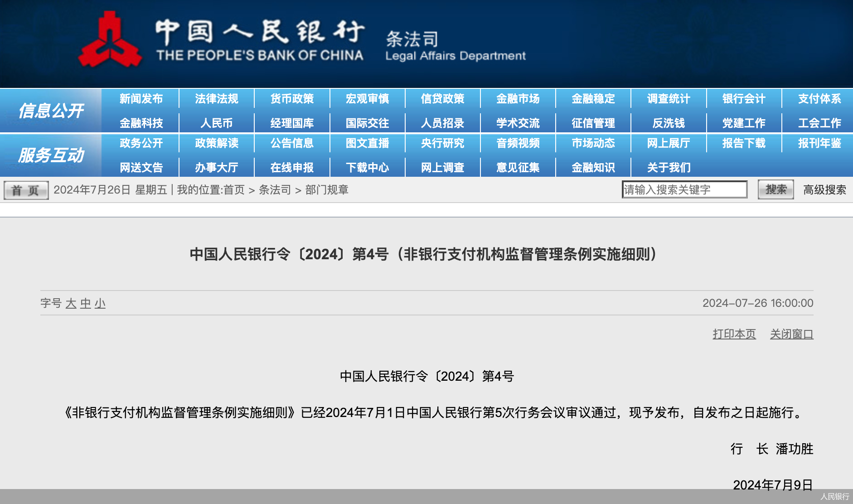Open 网上调查 section
Screen dimensions: 853x504
pos(442,168)
